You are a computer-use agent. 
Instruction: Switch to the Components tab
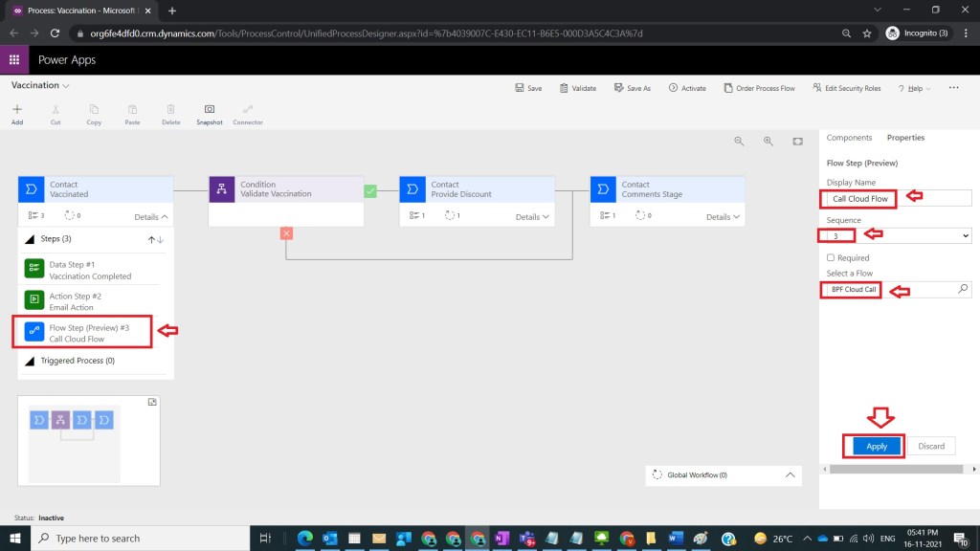click(x=849, y=138)
